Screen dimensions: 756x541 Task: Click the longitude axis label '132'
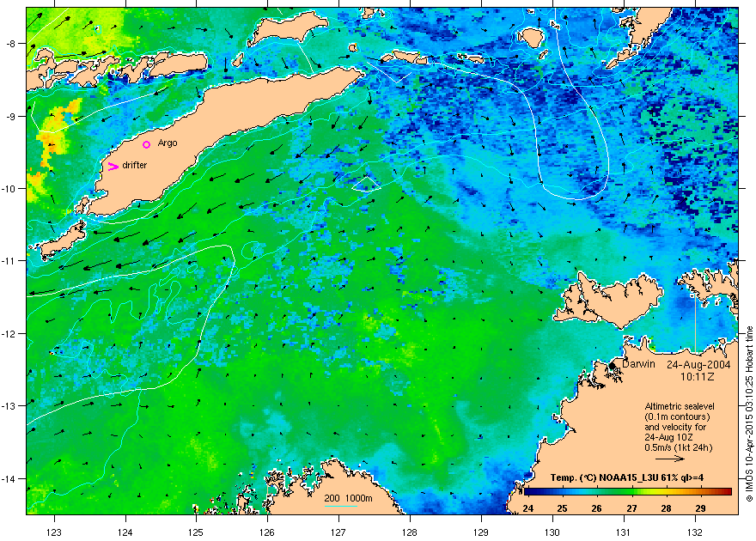point(695,532)
